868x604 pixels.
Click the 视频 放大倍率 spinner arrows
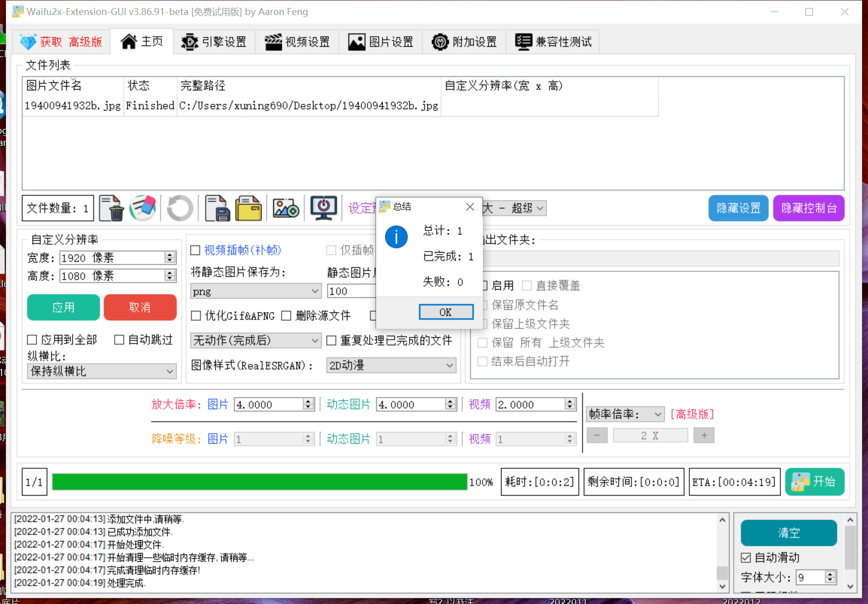click(570, 405)
